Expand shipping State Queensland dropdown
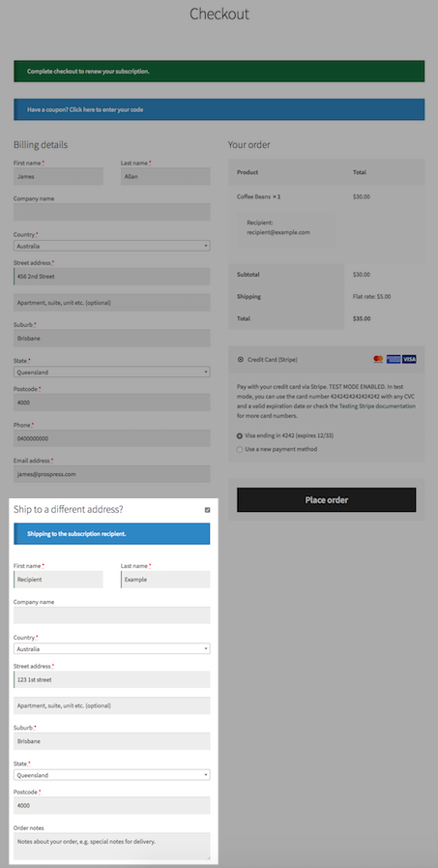The image size is (438, 868). coord(112,775)
